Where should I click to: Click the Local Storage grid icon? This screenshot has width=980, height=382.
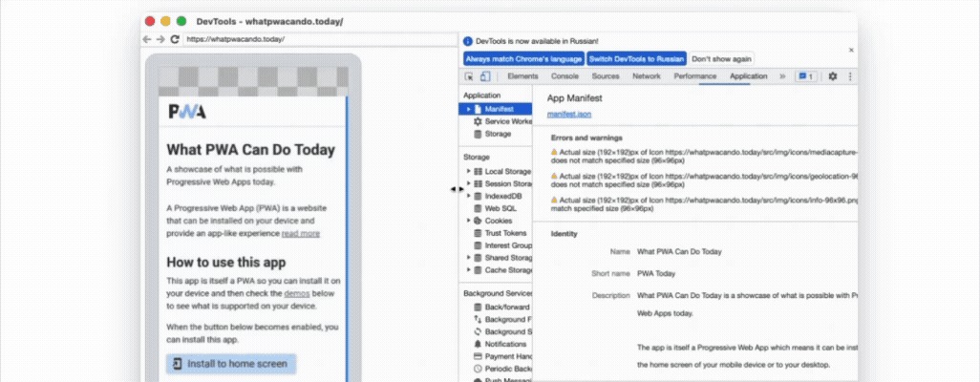(479, 171)
